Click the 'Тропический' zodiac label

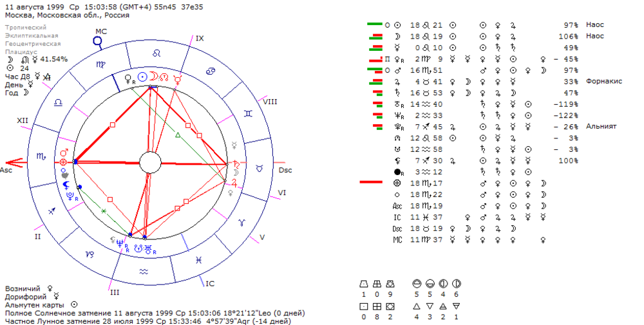pos(26,28)
